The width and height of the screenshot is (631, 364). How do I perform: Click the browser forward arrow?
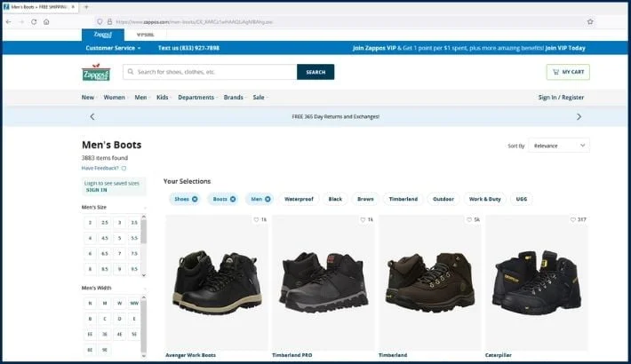(x=21, y=21)
